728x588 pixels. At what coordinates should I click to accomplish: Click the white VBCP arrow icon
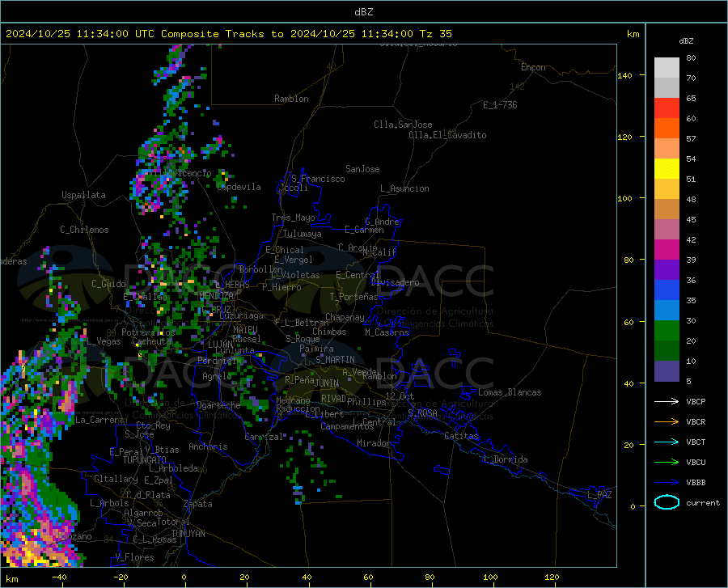tap(667, 401)
